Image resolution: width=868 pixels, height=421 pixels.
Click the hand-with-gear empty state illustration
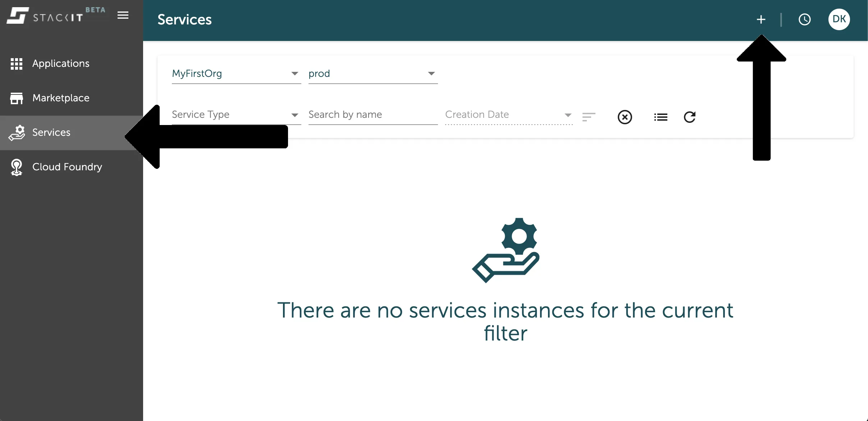coord(505,251)
